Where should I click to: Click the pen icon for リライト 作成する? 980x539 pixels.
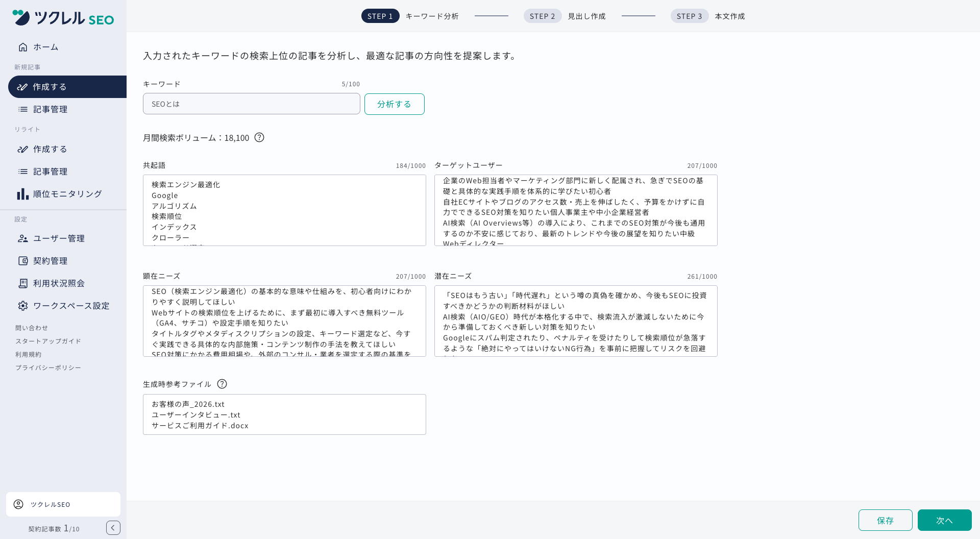23,149
